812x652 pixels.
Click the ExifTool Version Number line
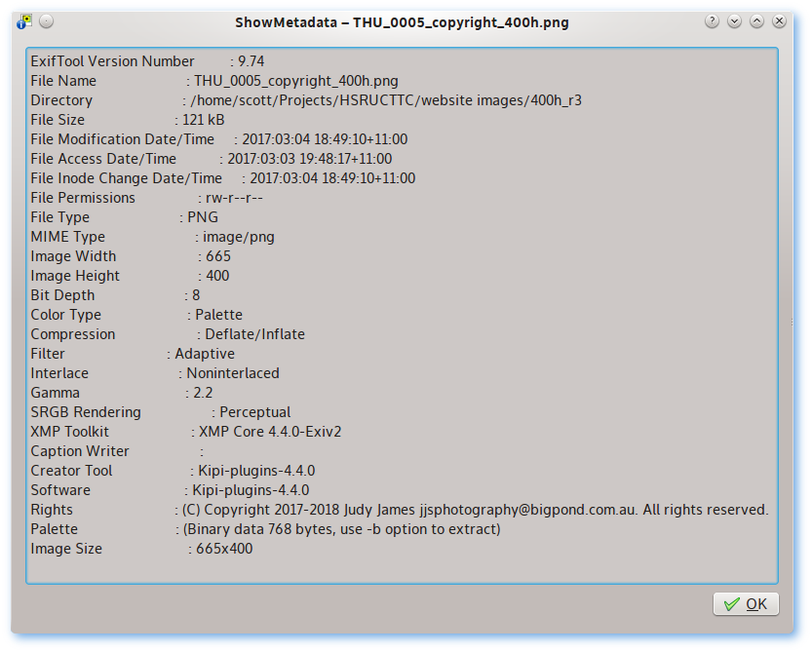click(x=147, y=61)
